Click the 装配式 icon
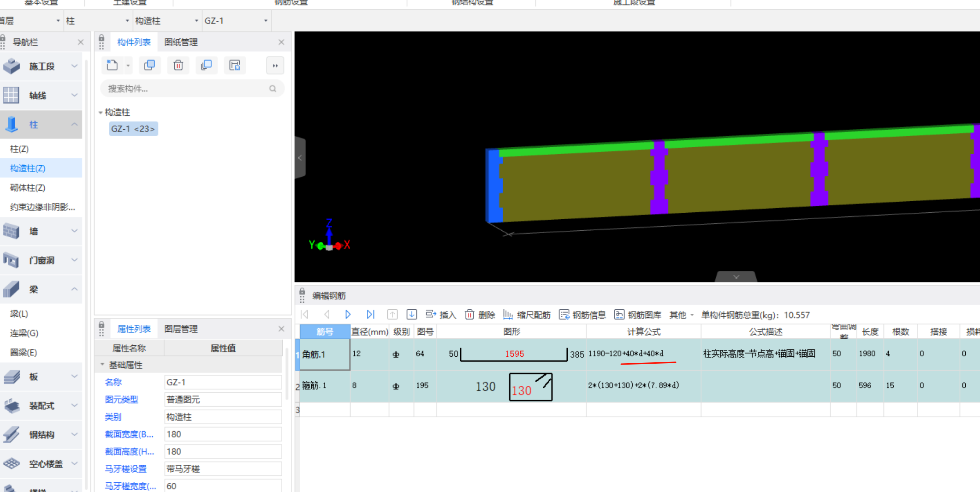The width and height of the screenshot is (980, 492). point(12,406)
